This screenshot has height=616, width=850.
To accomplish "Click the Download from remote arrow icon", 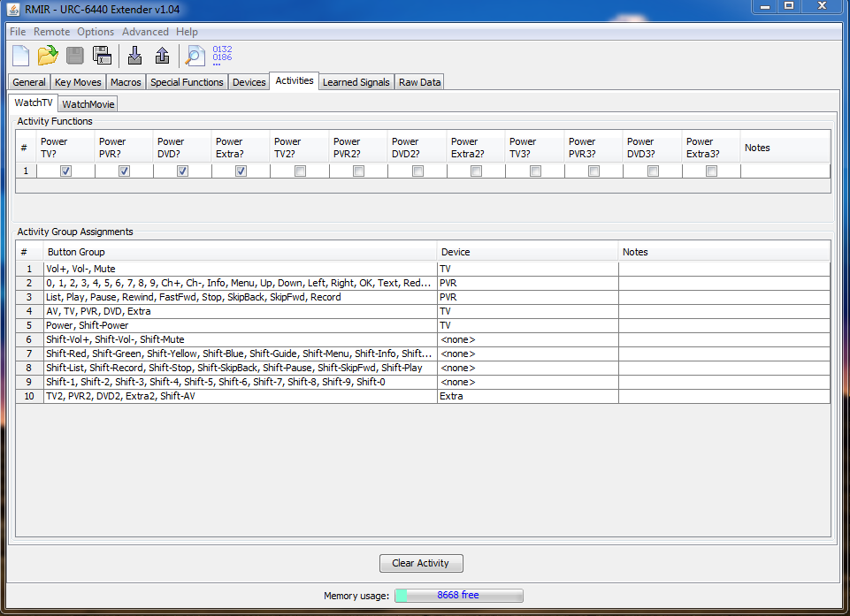I will (x=134, y=56).
